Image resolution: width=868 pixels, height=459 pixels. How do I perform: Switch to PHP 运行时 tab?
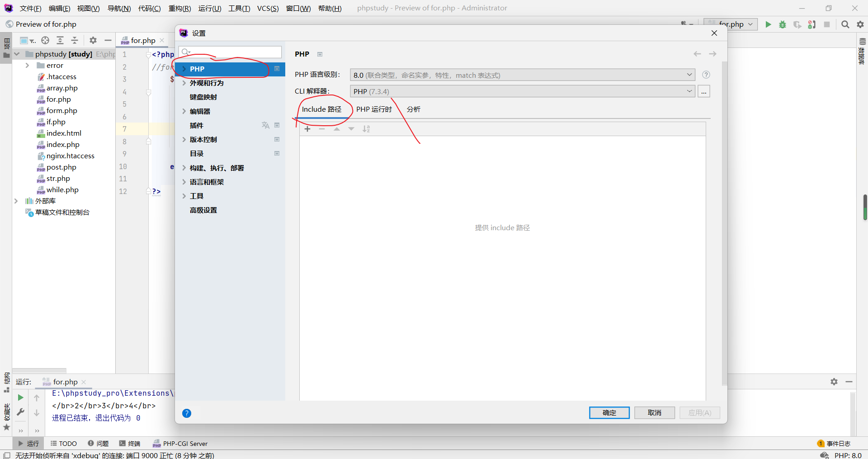click(x=374, y=109)
